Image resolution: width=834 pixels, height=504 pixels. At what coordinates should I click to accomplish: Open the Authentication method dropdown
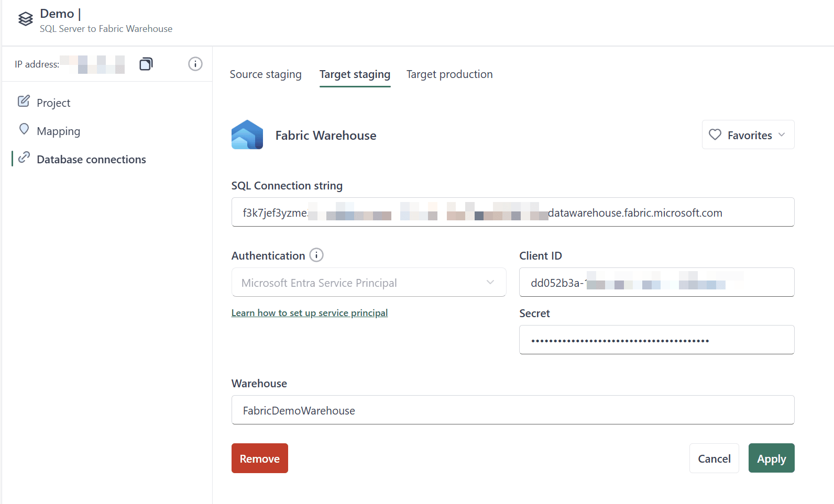pos(368,283)
